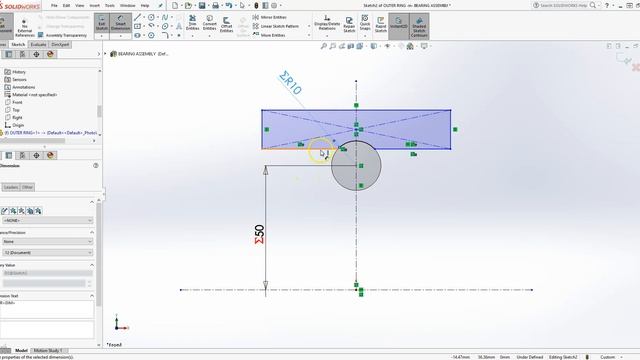
Task: Collapse the Primary Value section
Action: (92, 265)
